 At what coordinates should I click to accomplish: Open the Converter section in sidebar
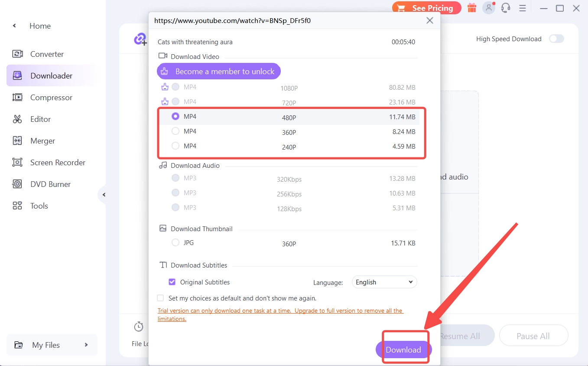[47, 54]
